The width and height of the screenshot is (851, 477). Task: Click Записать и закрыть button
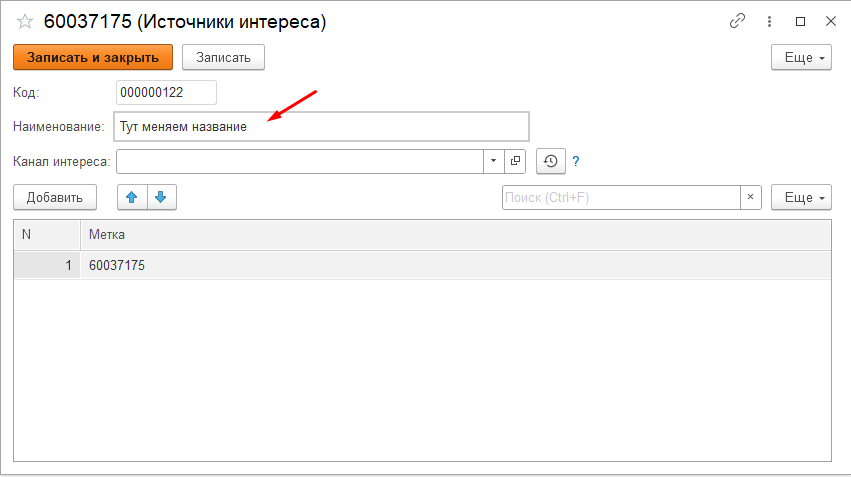(x=93, y=57)
